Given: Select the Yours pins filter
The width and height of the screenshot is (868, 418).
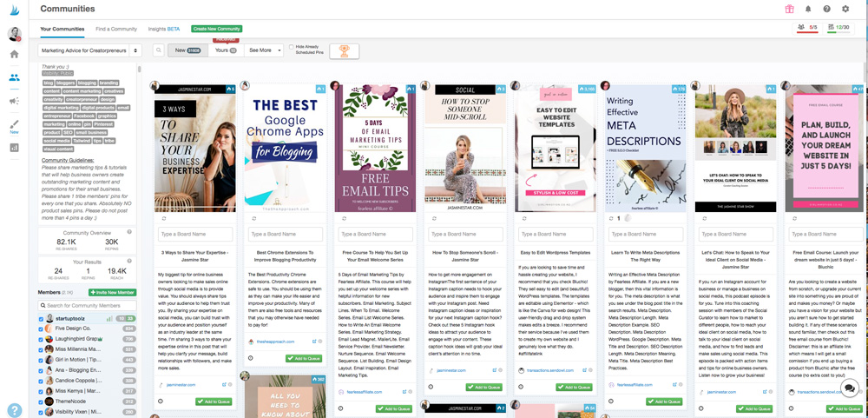Looking at the screenshot, I should pyautogui.click(x=226, y=50).
